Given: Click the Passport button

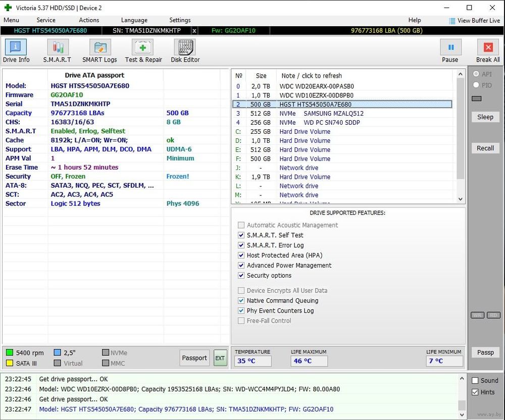Looking at the screenshot, I should click(194, 358).
